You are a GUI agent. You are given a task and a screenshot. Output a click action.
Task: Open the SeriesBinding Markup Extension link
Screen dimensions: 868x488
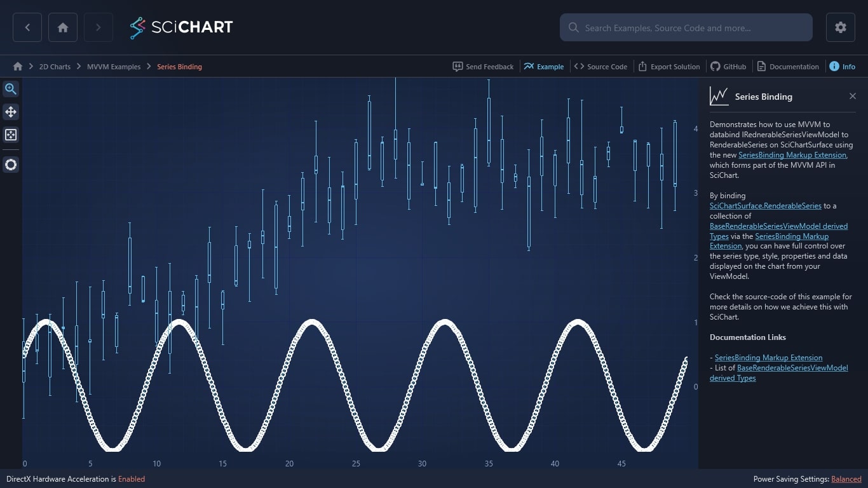pyautogui.click(x=792, y=154)
